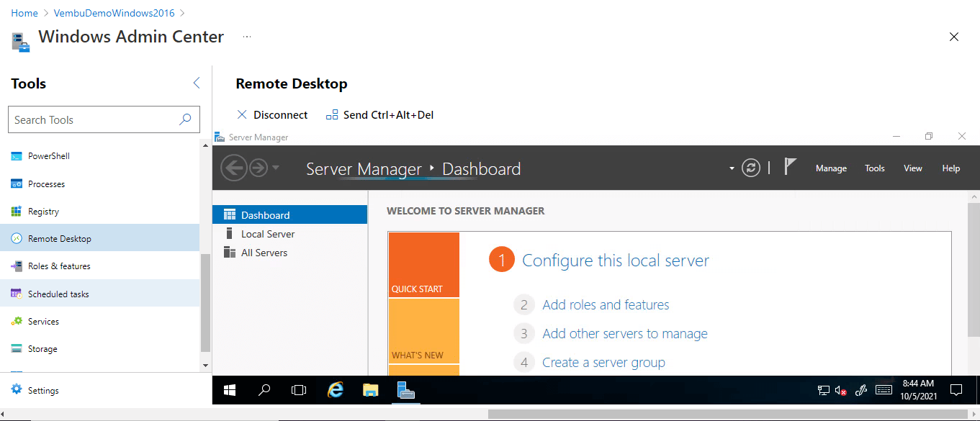This screenshot has width=980, height=421.
Task: Open the Scheduled tasks tool
Action: coord(100,294)
